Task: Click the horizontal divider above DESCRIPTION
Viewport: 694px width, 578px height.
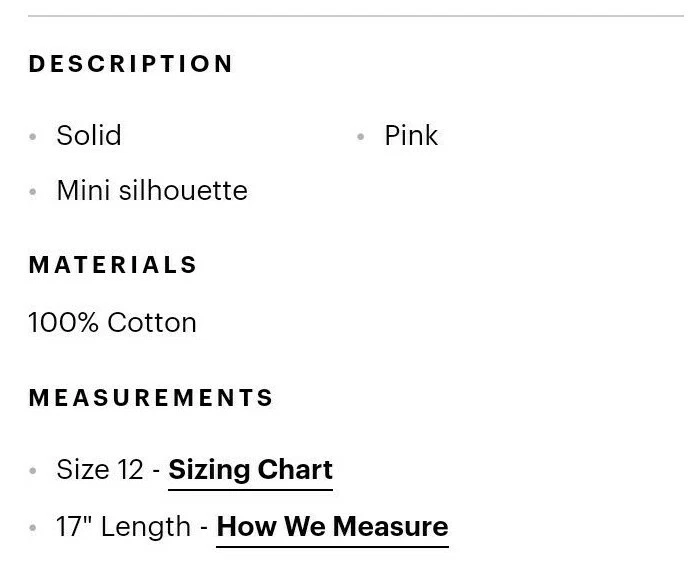Action: (x=355, y=16)
